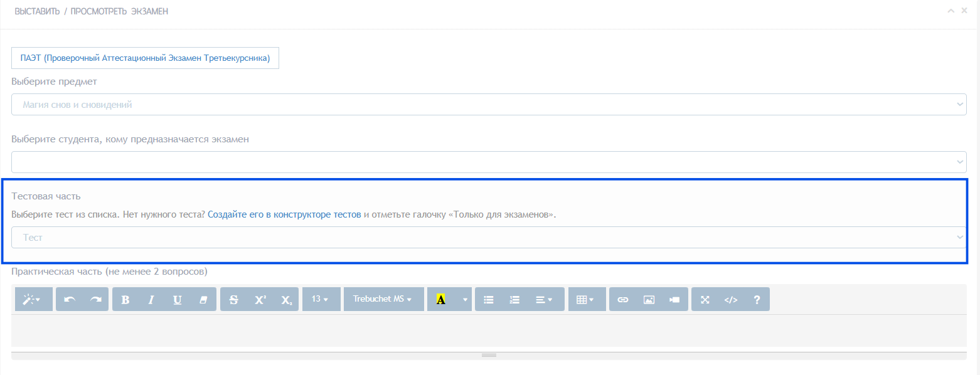Click the ПАЭТ exam type button
Image resolution: width=980 pixels, height=375 pixels.
click(x=145, y=58)
